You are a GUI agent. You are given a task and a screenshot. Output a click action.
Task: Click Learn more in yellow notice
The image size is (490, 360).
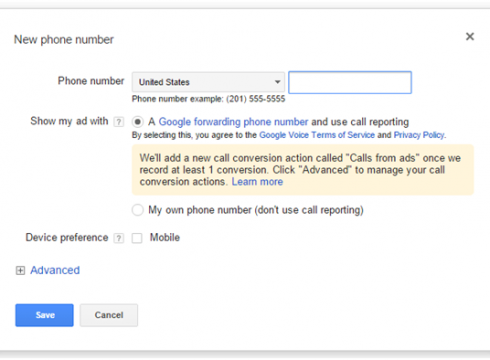(257, 182)
